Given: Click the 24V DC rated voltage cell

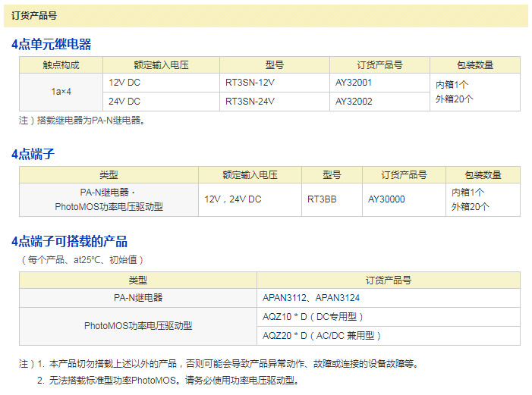Looking at the screenshot, I should coord(124,102).
